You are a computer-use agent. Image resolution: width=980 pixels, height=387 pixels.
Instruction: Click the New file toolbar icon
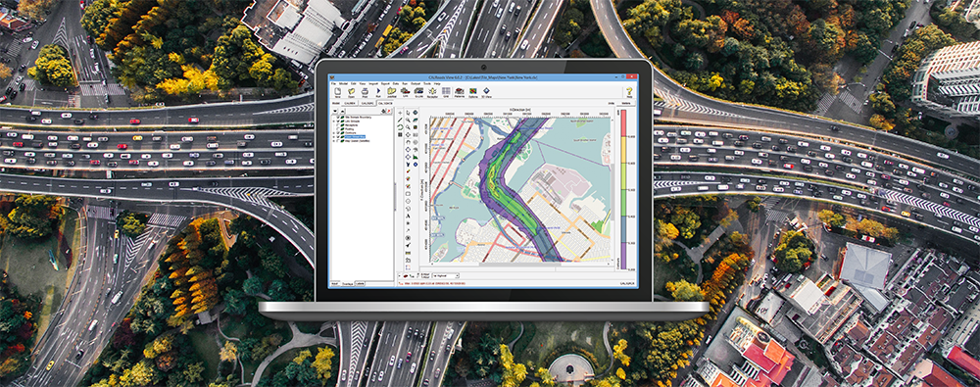click(x=337, y=92)
